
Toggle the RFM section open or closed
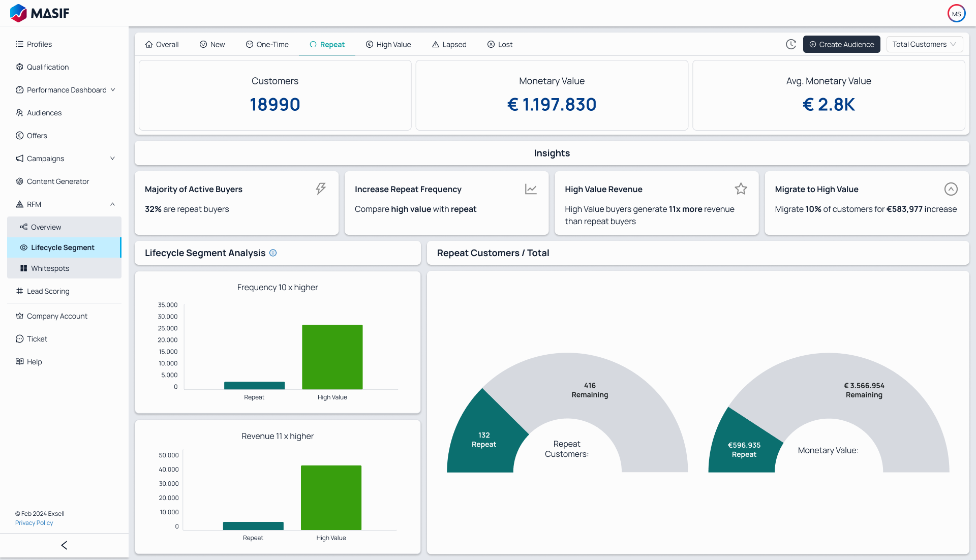tap(112, 204)
